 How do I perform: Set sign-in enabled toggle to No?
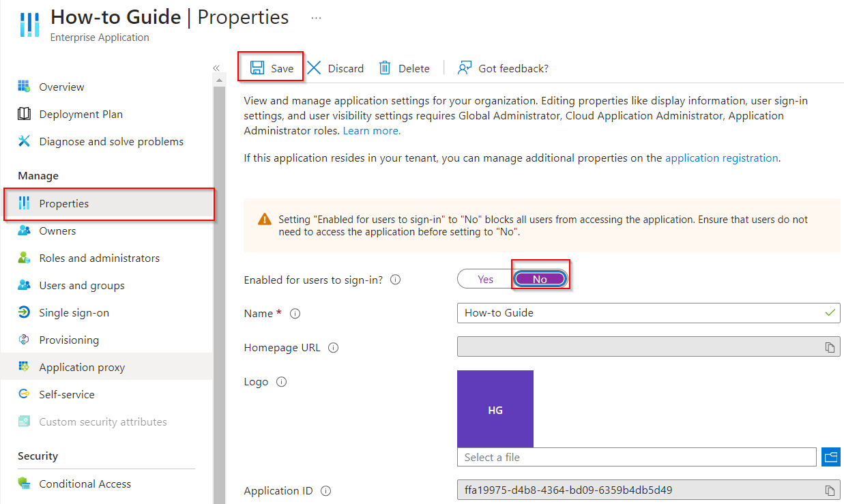[x=540, y=279]
